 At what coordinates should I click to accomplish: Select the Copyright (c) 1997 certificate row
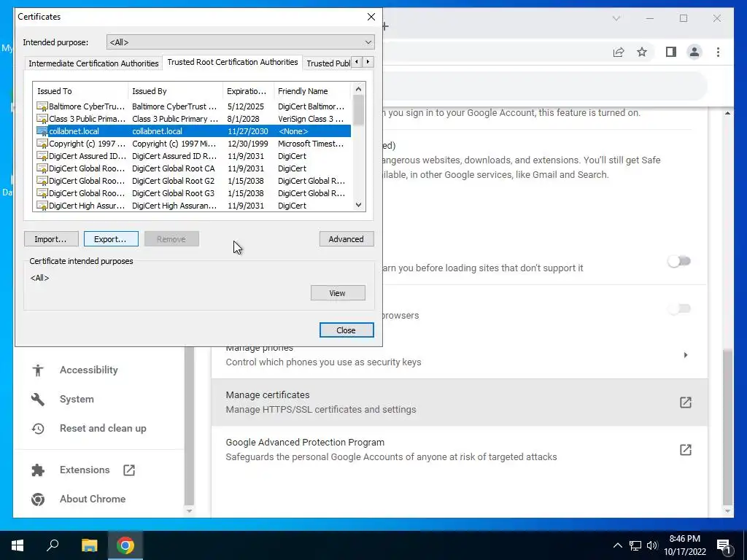193,144
